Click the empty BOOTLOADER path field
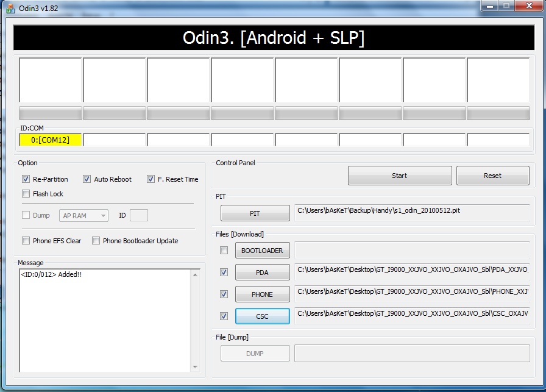Screen dimensions: 546x392 (x=413, y=250)
